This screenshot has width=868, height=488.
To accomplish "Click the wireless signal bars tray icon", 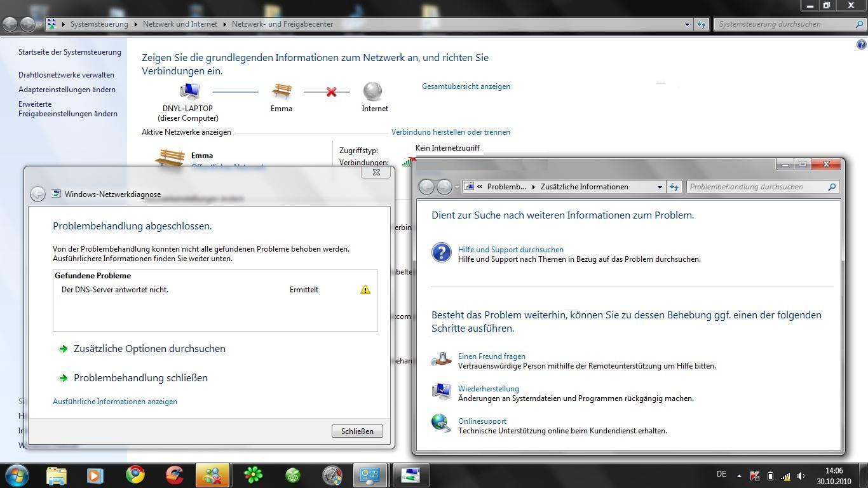I will (x=786, y=476).
